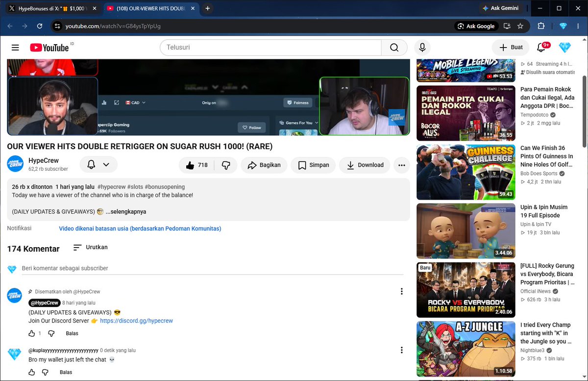Open @HypeCrew author badge on pinned comment
The height and width of the screenshot is (381, 588).
44,303
